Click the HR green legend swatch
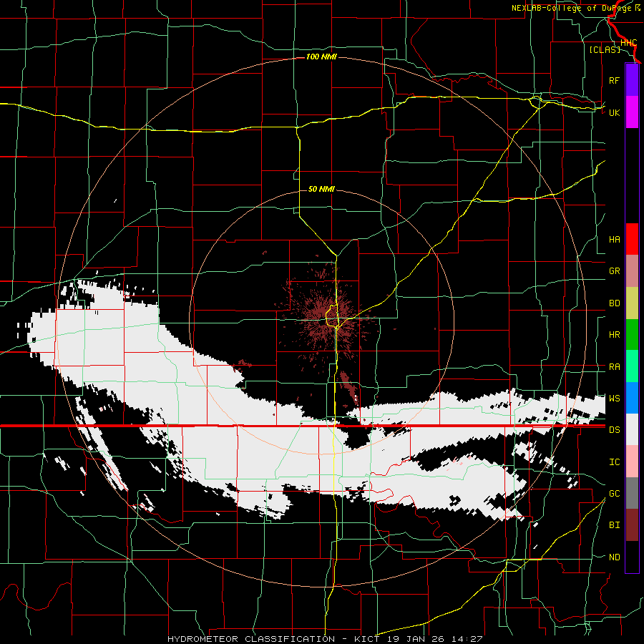Image resolution: width=644 pixels, height=644 pixels. 632,335
